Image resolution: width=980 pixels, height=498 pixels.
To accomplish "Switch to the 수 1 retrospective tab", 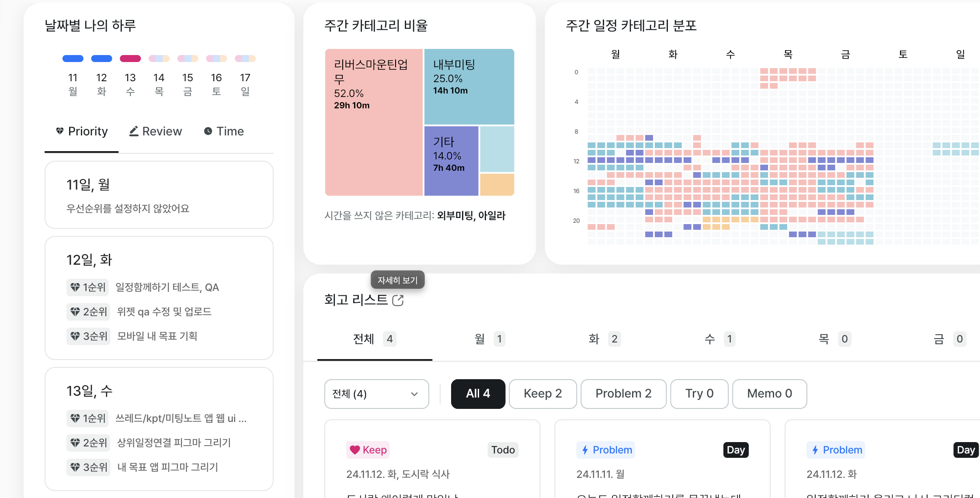I will tap(720, 339).
